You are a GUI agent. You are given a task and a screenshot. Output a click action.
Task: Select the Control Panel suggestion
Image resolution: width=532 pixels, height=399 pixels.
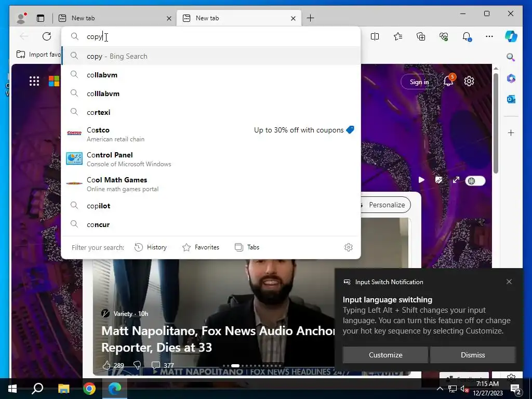pos(211,159)
